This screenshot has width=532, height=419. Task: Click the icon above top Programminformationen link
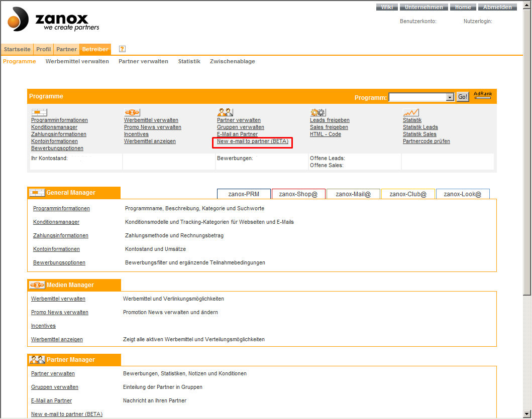(39, 112)
